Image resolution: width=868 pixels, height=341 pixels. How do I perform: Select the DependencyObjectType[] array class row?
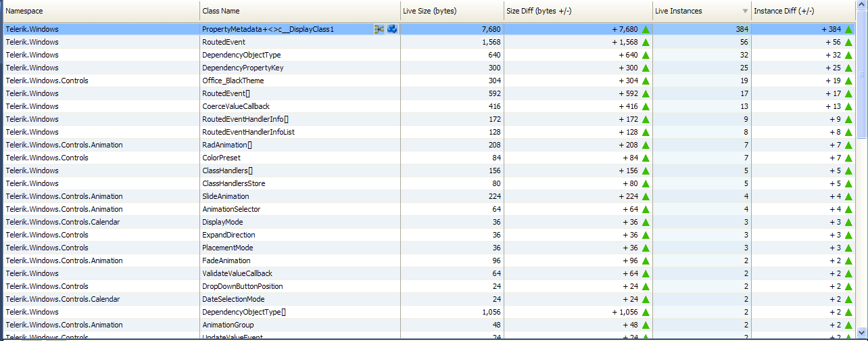[x=429, y=313]
